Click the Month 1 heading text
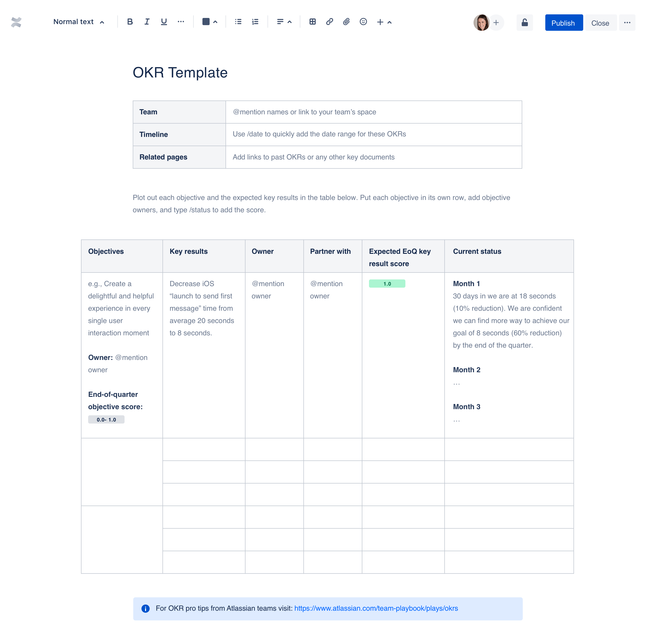656x644 pixels. click(x=466, y=284)
